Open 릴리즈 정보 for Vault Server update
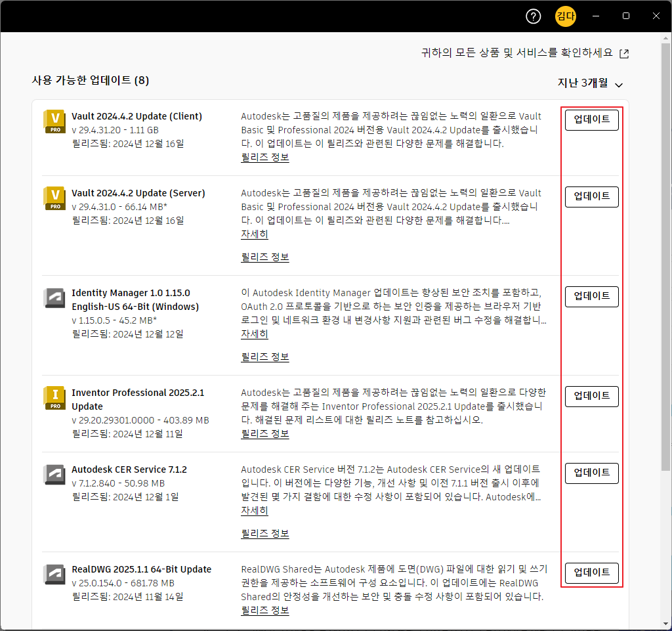672x631 pixels. 265,257
